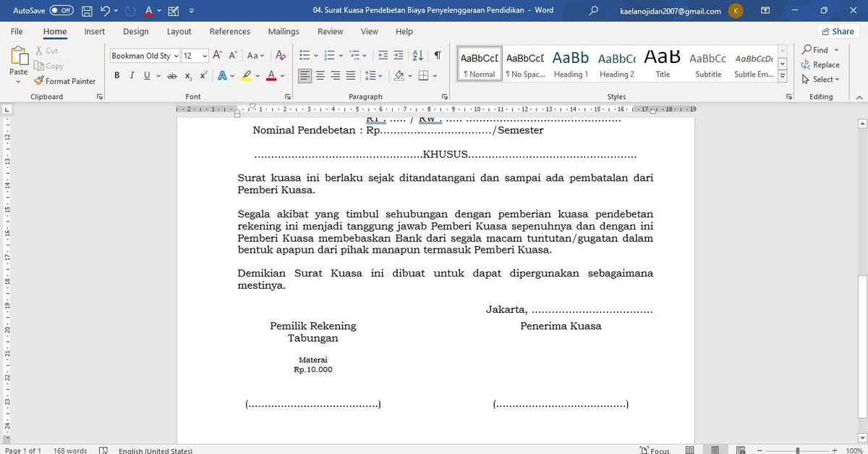
Task: Apply subscript formatting
Action: click(x=188, y=75)
